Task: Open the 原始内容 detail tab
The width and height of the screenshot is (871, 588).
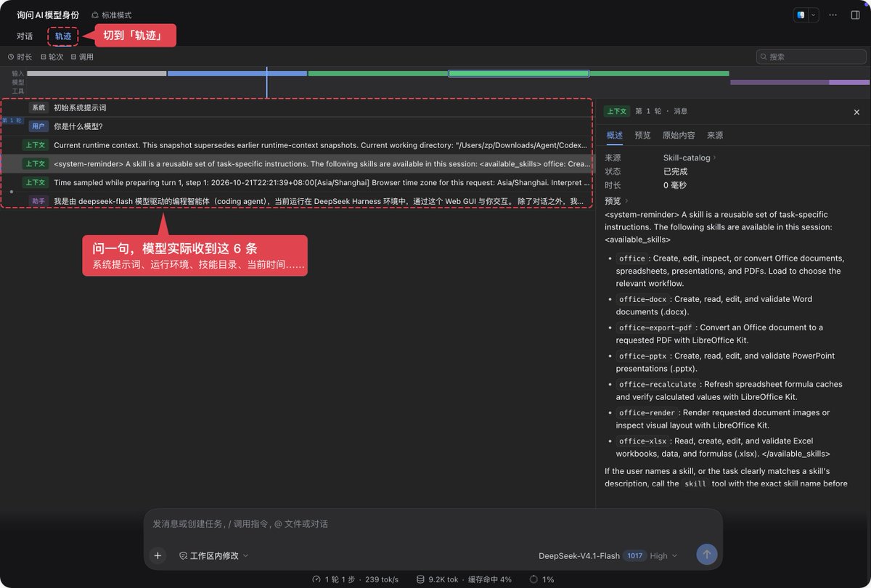Action: pyautogui.click(x=679, y=136)
